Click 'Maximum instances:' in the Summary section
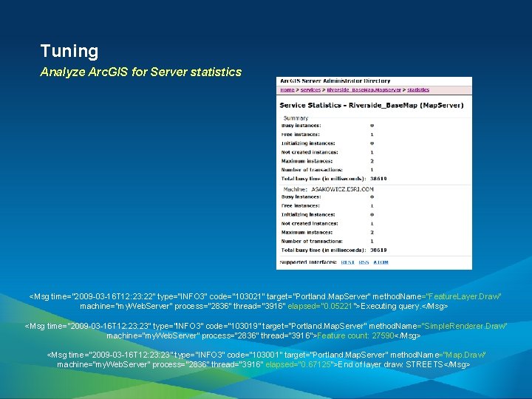This screenshot has height=399, width=532. [x=307, y=161]
